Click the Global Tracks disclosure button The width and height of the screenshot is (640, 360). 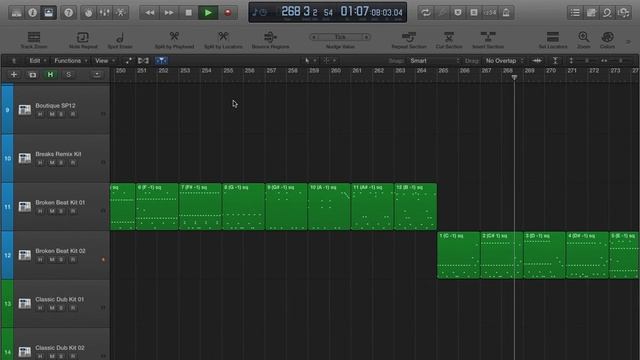[x=97, y=75]
